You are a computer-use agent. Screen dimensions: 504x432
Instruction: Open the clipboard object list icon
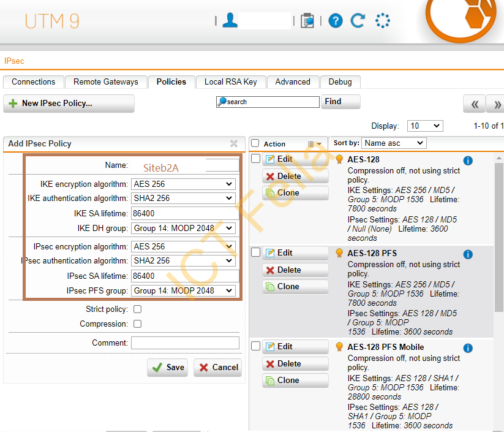pyautogui.click(x=307, y=21)
